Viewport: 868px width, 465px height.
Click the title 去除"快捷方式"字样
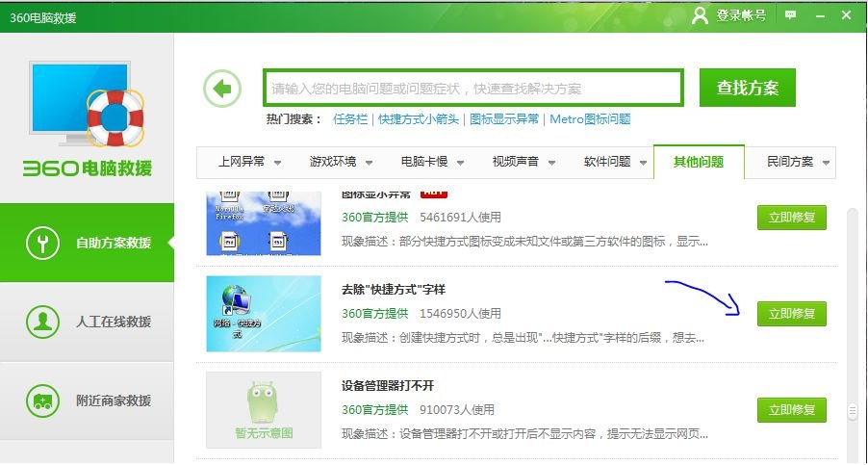point(394,290)
